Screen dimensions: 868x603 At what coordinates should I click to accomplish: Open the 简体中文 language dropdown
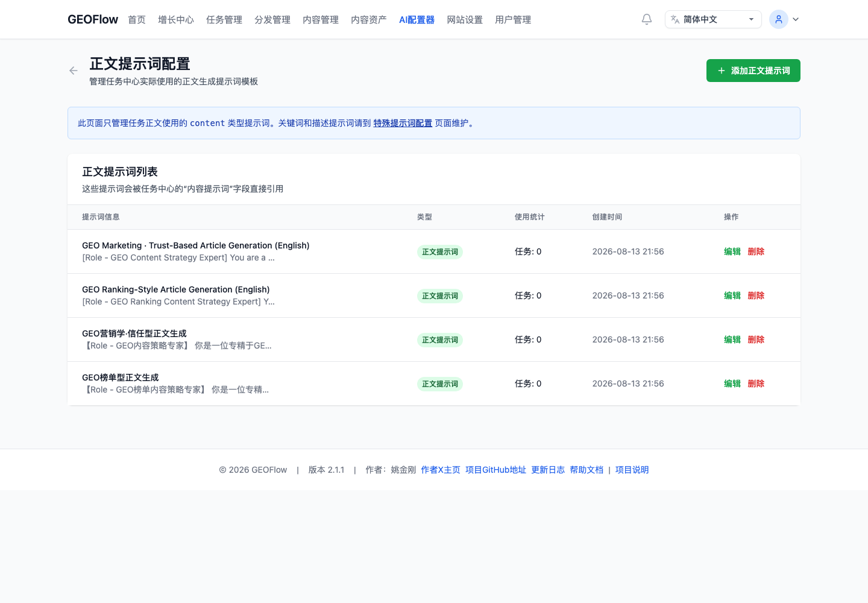[x=713, y=19]
